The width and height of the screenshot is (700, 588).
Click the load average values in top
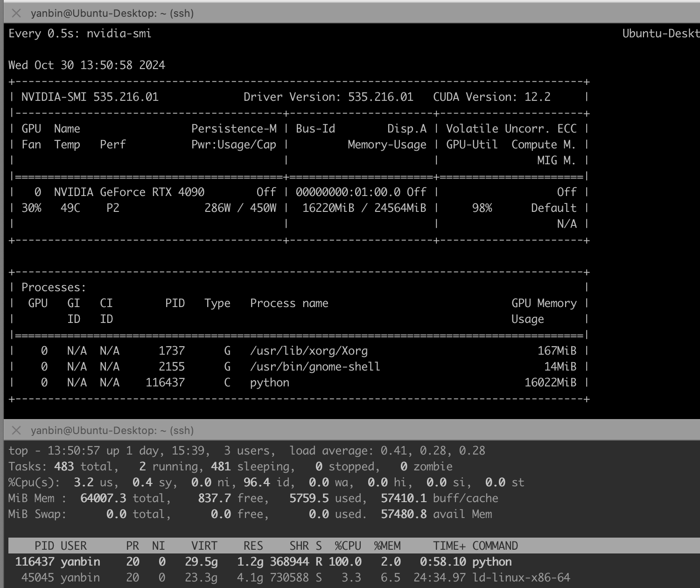point(433,451)
